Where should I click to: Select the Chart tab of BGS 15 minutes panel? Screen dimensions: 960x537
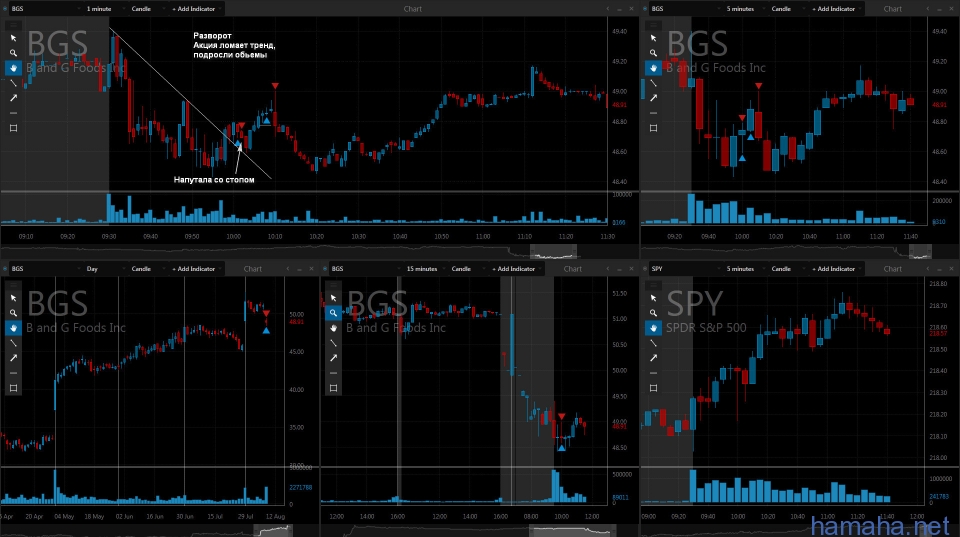[572, 269]
